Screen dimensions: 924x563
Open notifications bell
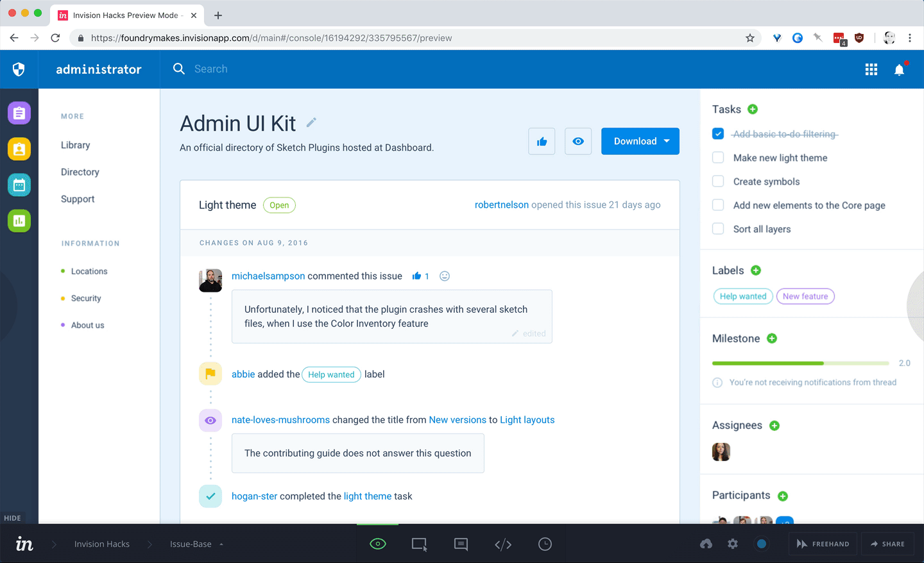(900, 69)
